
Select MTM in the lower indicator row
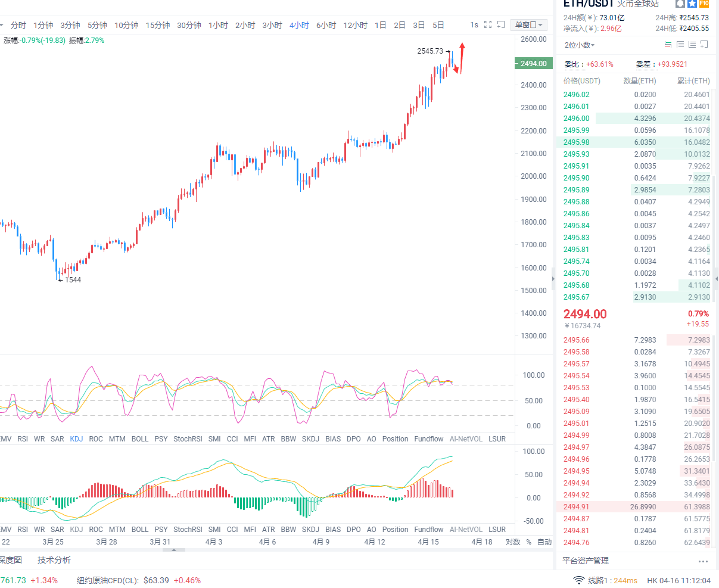[x=117, y=530]
